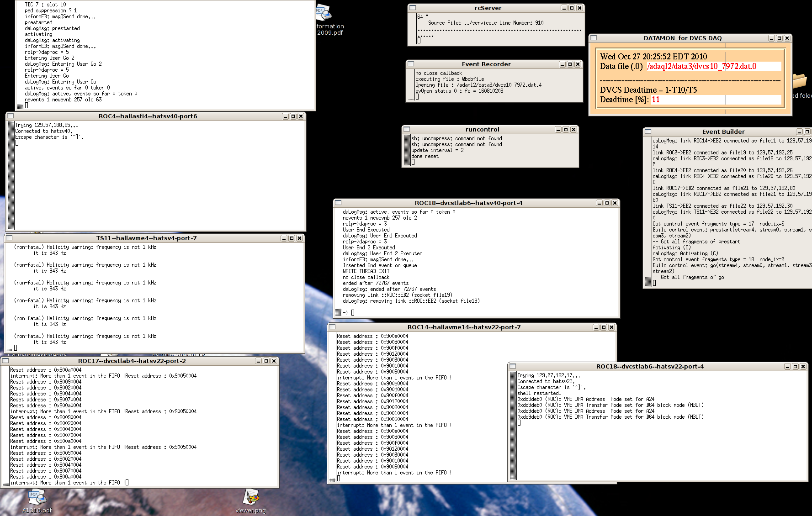Maximize the ROC18--dvcstlab6--hatsv22-port-4 window
This screenshot has width=812, height=516.
[795, 367]
